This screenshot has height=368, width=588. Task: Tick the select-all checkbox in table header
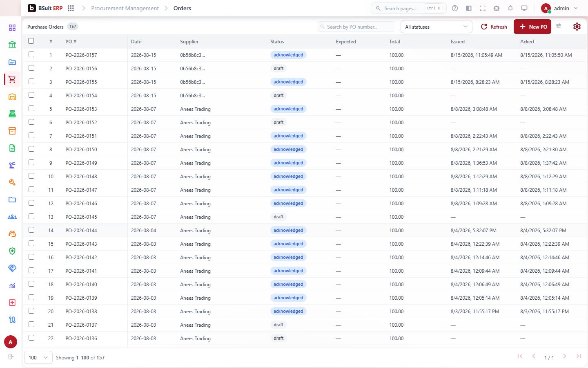[31, 41]
